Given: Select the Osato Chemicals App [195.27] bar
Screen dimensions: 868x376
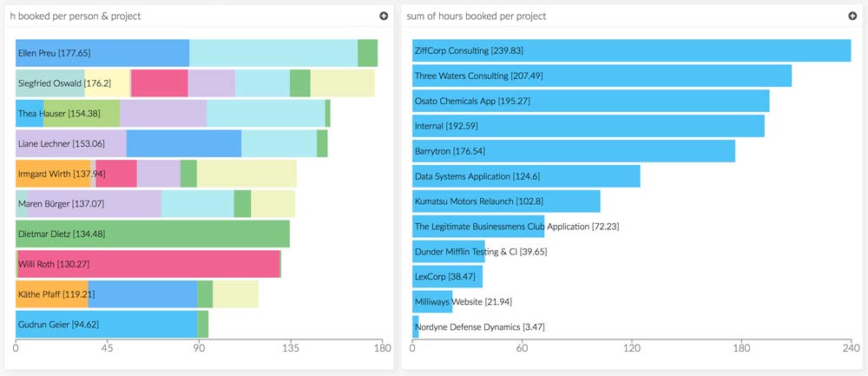Looking at the screenshot, I should [x=590, y=101].
